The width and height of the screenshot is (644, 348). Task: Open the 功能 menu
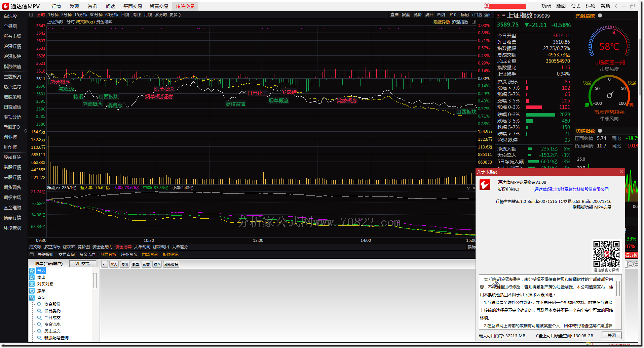[x=546, y=6]
